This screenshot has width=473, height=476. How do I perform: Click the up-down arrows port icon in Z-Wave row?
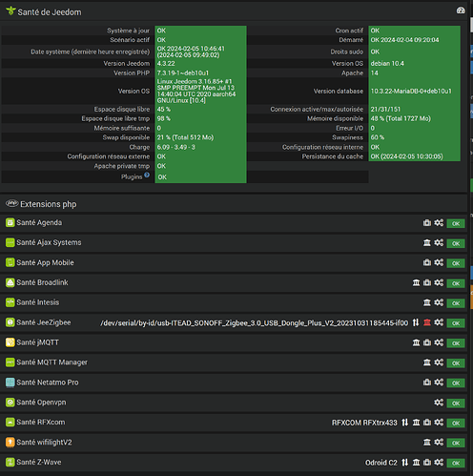click(404, 462)
